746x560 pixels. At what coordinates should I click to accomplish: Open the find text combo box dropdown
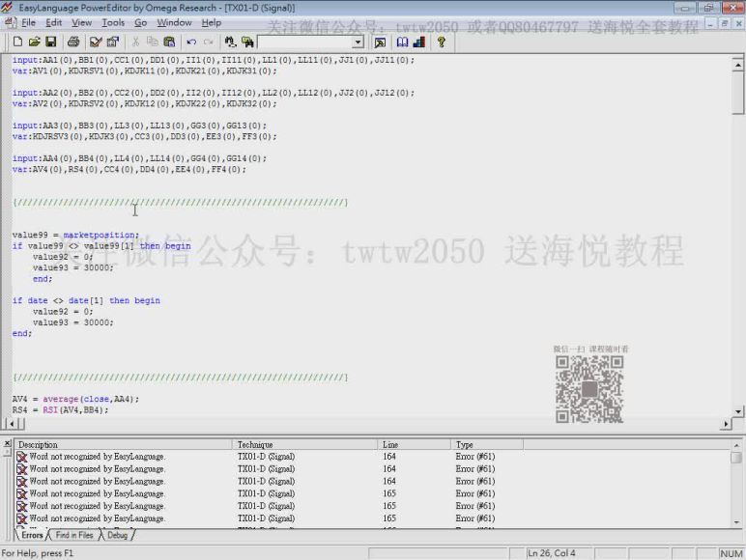click(x=358, y=42)
